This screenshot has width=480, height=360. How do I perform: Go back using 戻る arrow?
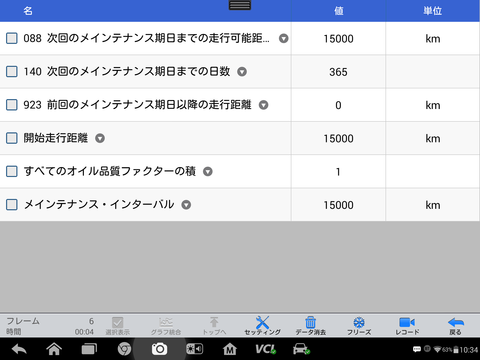[x=456, y=326]
